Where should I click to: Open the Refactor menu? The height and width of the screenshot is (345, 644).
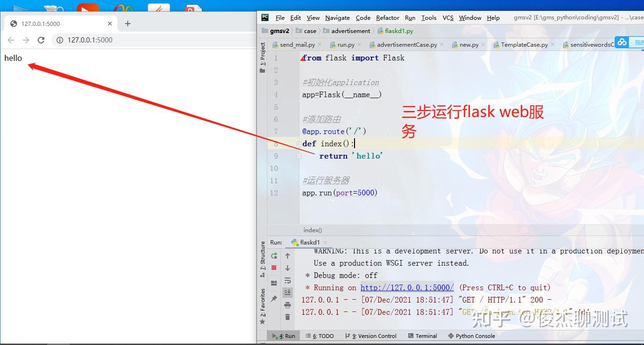388,17
